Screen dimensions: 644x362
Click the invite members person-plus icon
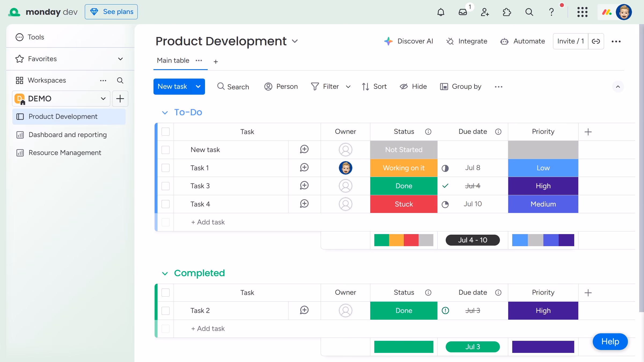click(x=485, y=12)
